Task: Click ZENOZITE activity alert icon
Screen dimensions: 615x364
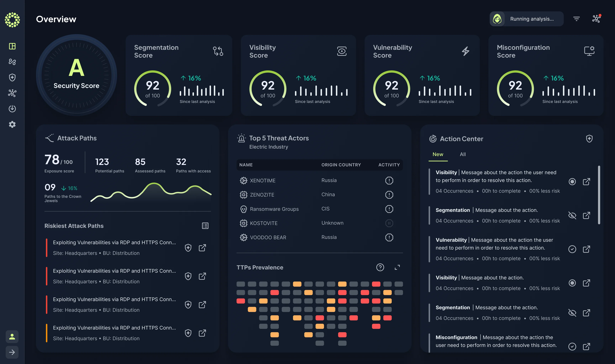Action: 389,195
